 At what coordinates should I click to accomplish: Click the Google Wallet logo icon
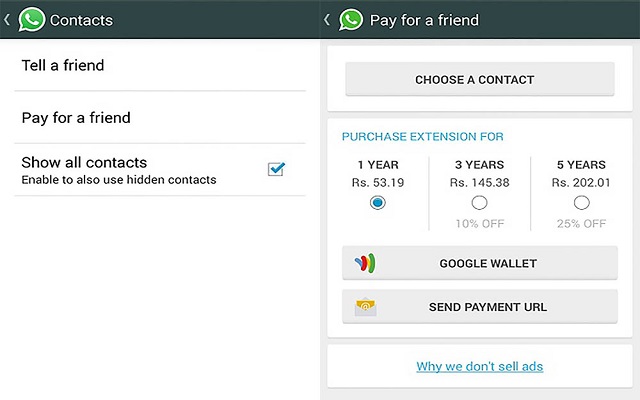click(x=365, y=264)
